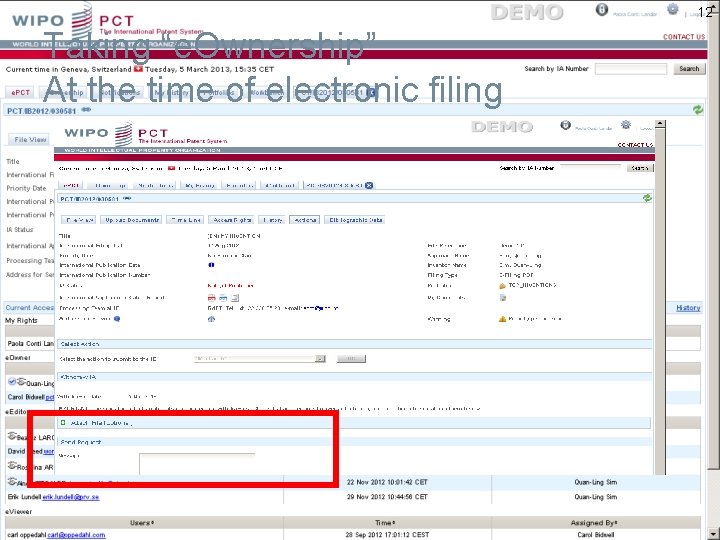Sort the eViewer table by Users column
The image size is (720, 540).
click(x=142, y=523)
